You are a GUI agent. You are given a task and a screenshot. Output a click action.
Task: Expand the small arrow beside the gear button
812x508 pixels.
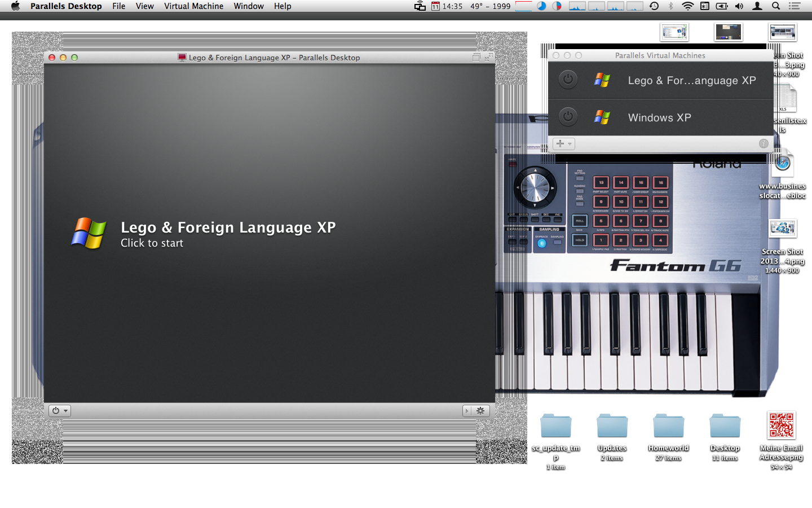tap(467, 411)
